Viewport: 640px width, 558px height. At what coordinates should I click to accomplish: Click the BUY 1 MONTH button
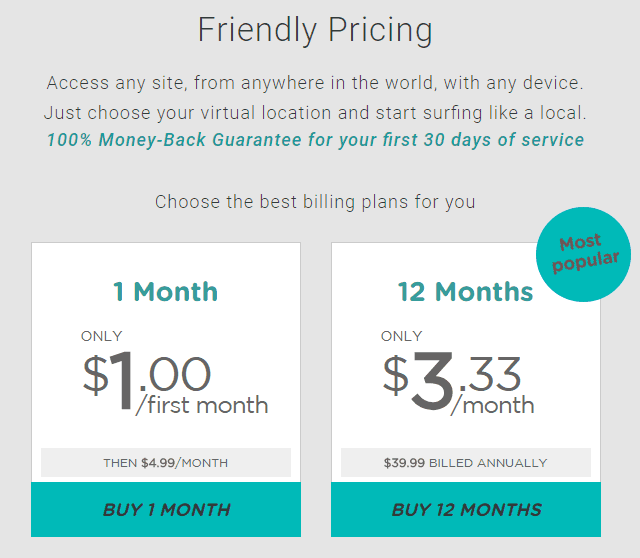click(x=166, y=509)
